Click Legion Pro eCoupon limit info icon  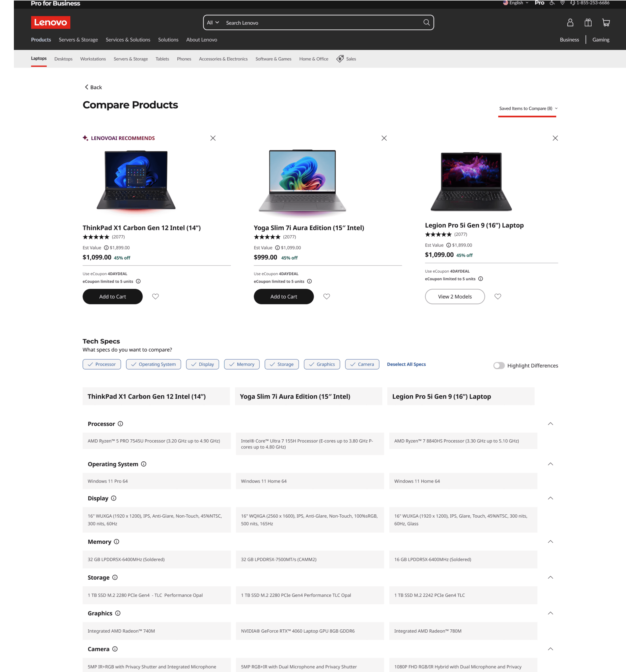point(480,279)
